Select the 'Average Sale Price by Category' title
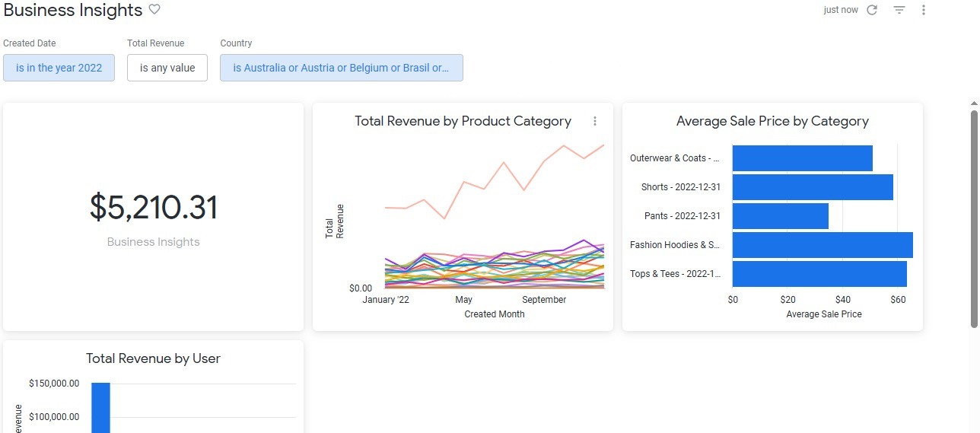The height and width of the screenshot is (433, 980). 772,121
